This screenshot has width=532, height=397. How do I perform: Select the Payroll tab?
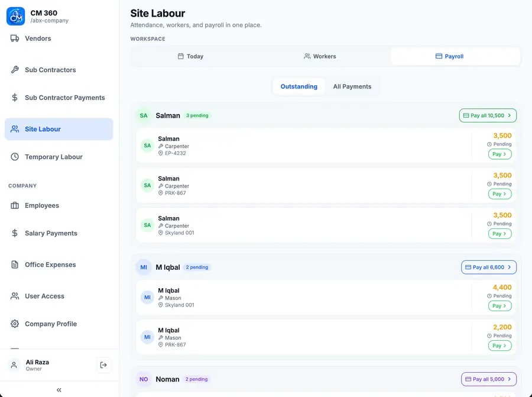(x=455, y=56)
